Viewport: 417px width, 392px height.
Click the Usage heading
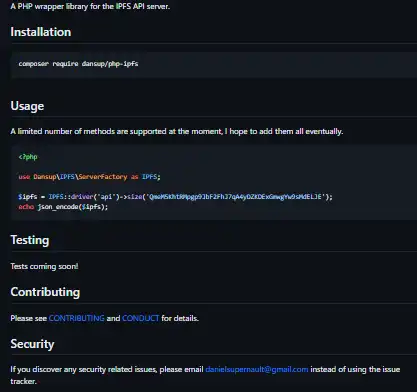point(27,106)
